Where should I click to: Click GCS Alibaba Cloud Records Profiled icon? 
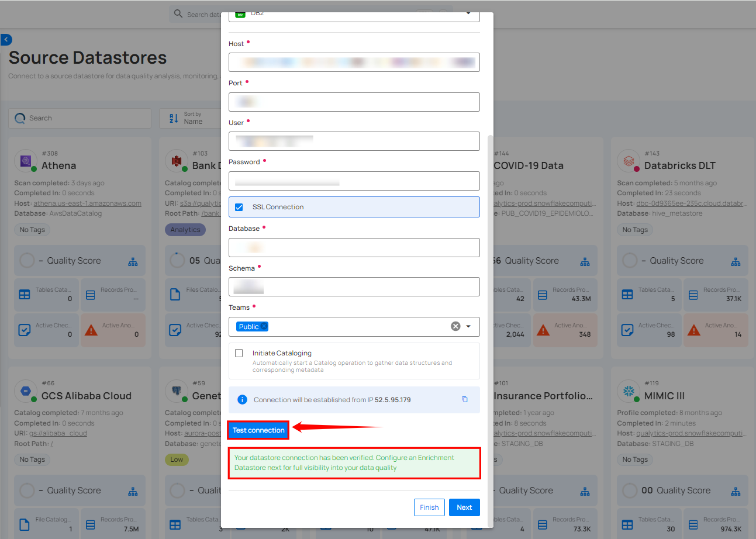(90, 525)
